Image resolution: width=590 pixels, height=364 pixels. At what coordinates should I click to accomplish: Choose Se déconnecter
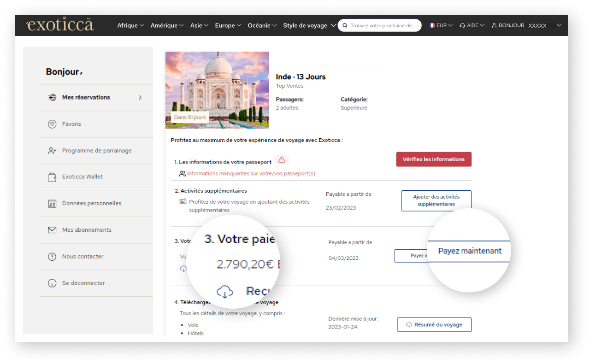[x=96, y=283]
